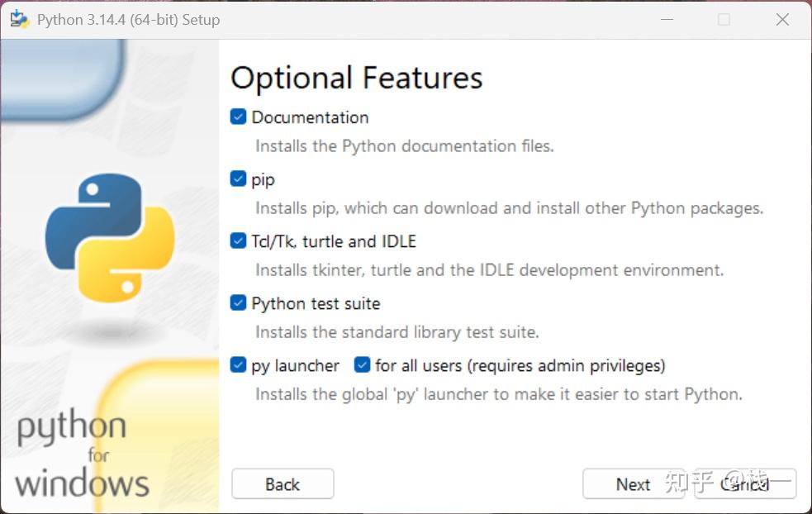This screenshot has width=812, height=514.
Task: Uncheck Python test suite checkbox
Action: (238, 303)
